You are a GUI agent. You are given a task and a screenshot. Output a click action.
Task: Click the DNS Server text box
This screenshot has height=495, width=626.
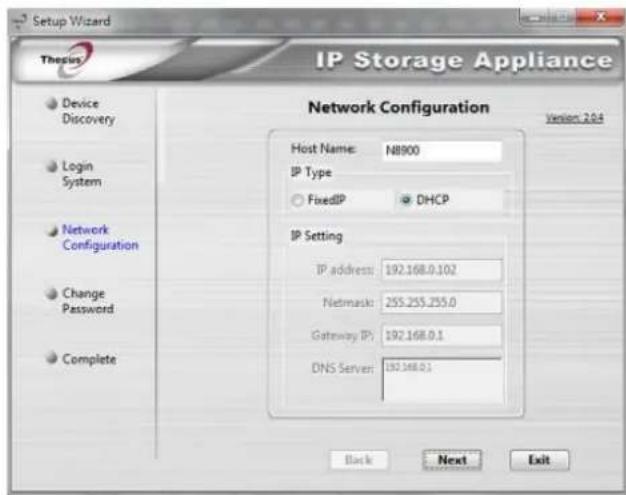point(442,379)
